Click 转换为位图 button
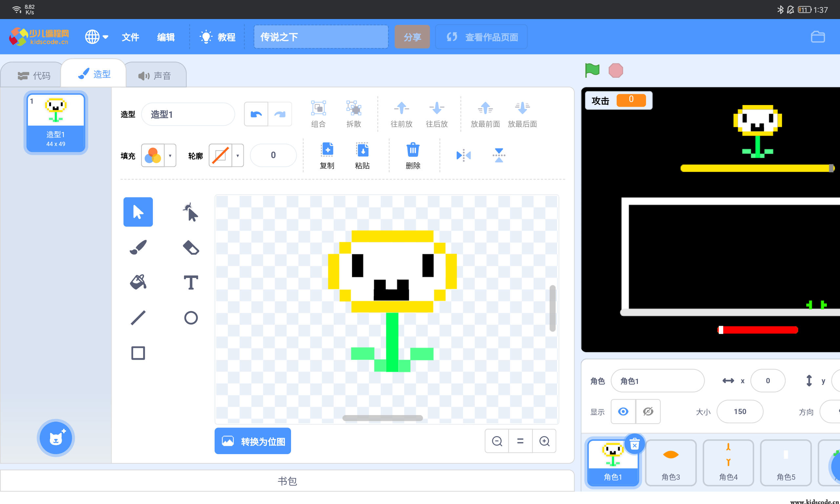The width and height of the screenshot is (840, 504). (253, 441)
